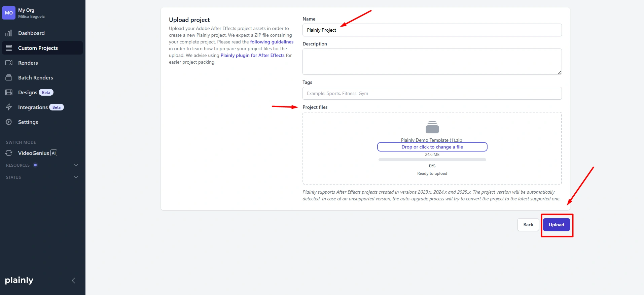The image size is (644, 295).
Task: Expand the Resources section chevron
Action: tap(76, 165)
